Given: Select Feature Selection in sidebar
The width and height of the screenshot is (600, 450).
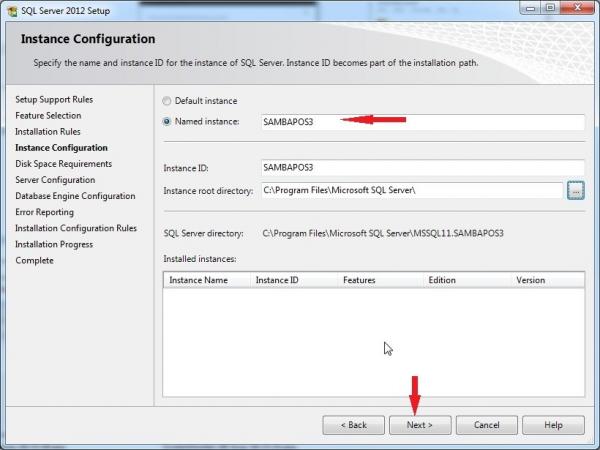Looking at the screenshot, I should [x=48, y=116].
